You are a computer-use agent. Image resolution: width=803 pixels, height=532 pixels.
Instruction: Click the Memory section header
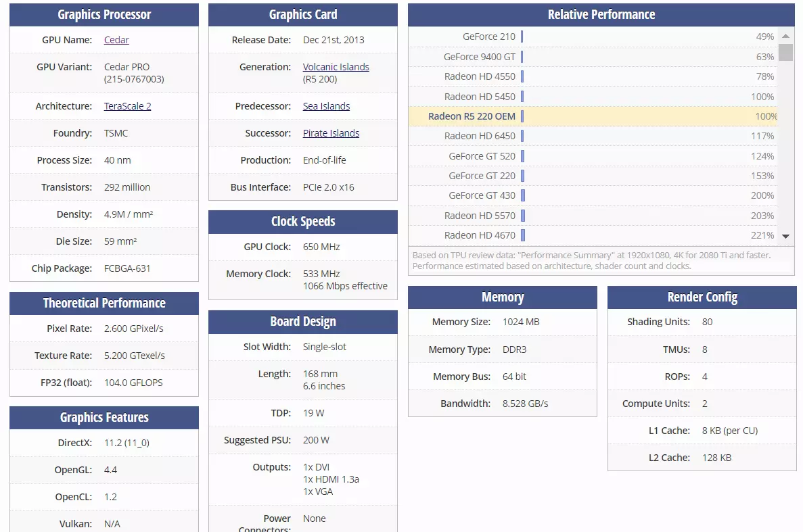pyautogui.click(x=503, y=297)
